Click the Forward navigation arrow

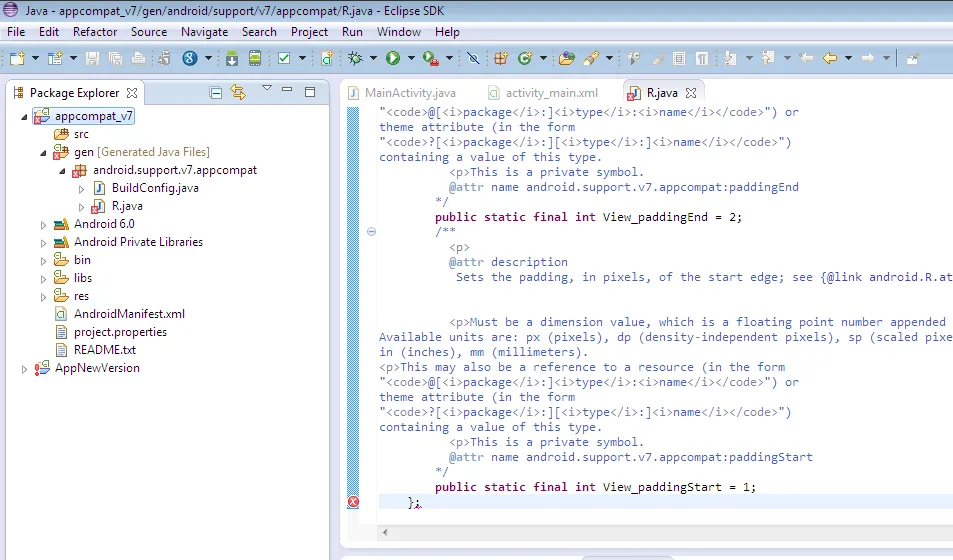point(868,58)
